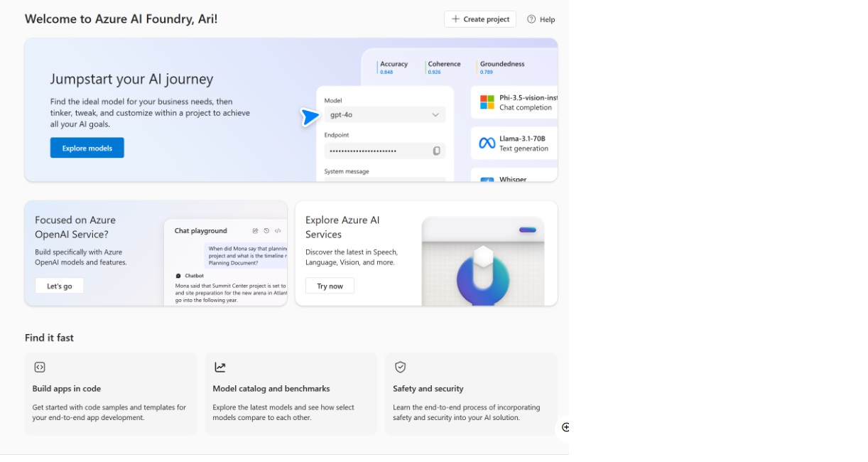868x462 pixels.
Task: Click the history icon in Chat playground
Action: point(266,231)
